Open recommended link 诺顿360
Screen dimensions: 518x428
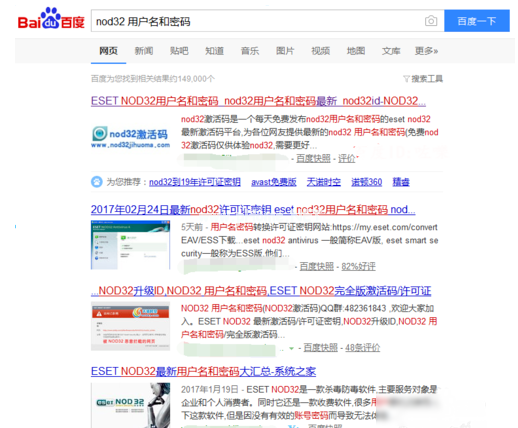pos(366,182)
